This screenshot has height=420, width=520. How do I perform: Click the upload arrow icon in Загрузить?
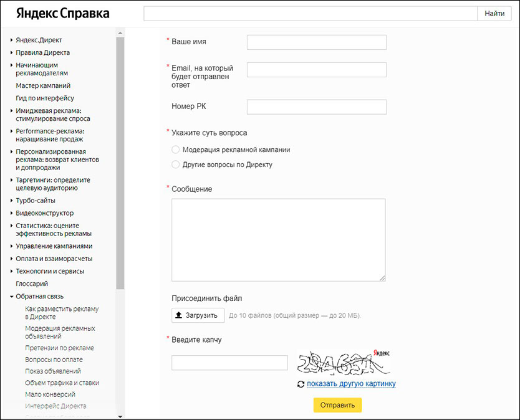tap(178, 315)
